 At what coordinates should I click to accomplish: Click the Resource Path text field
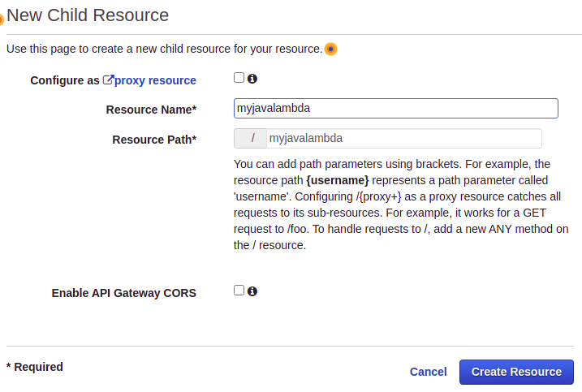[x=403, y=138]
